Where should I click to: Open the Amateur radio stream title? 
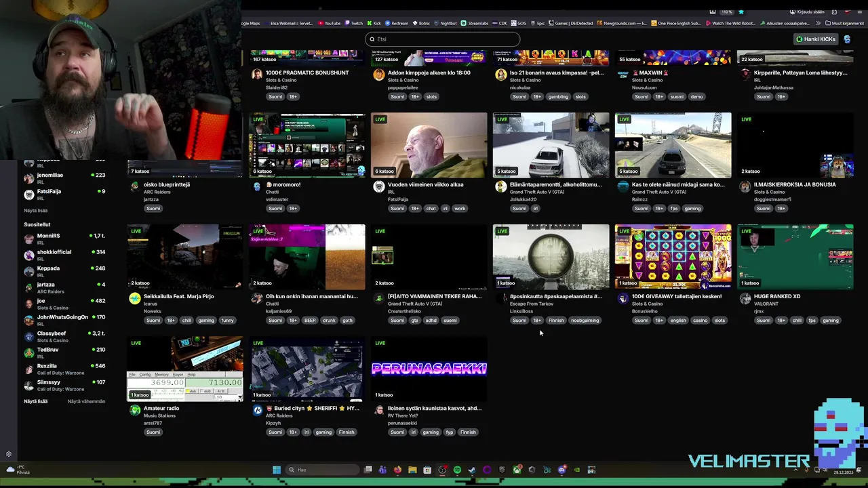pos(161,408)
